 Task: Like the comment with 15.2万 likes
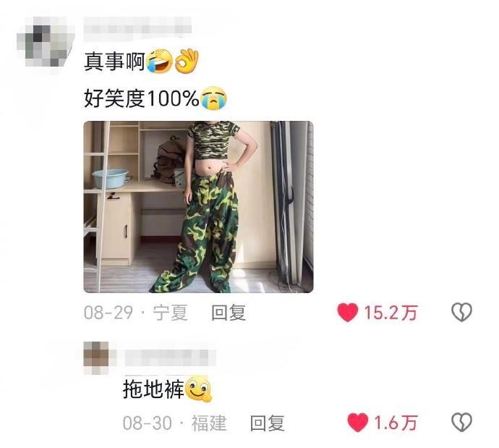[348, 313]
